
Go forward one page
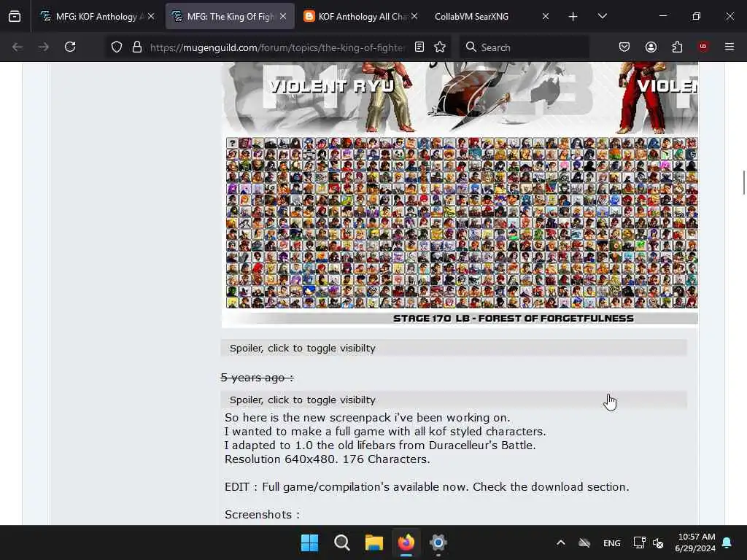pyautogui.click(x=44, y=47)
